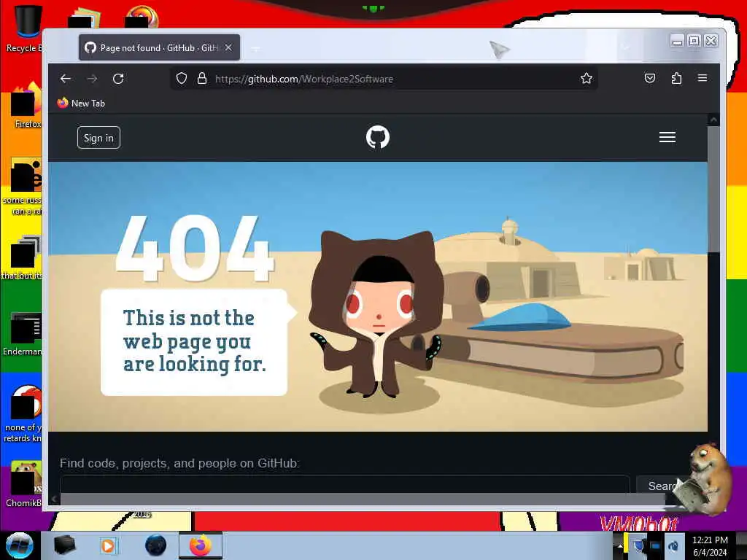Click the tab list dropdown arrow in title bar
The image size is (747, 560).
point(625,47)
